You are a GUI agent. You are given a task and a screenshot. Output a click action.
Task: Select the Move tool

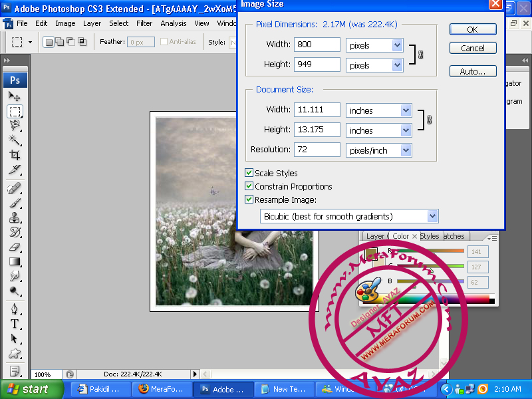click(x=15, y=96)
